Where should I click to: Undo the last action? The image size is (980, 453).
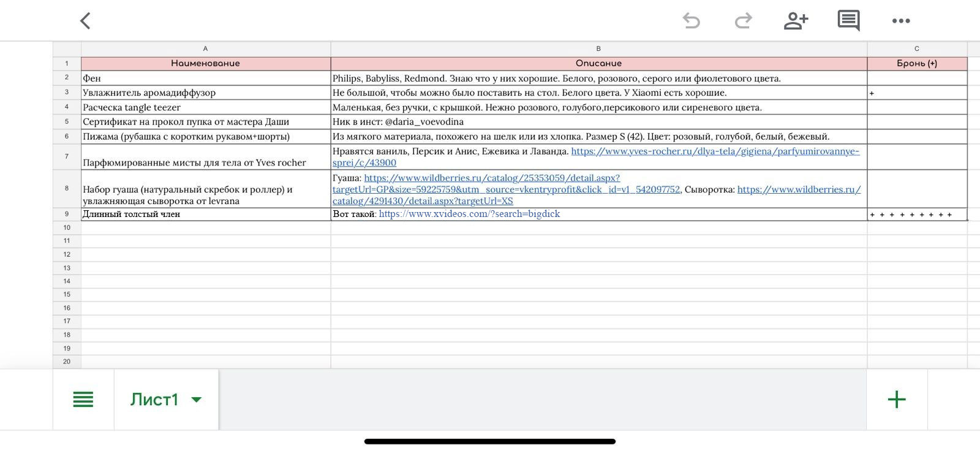691,21
